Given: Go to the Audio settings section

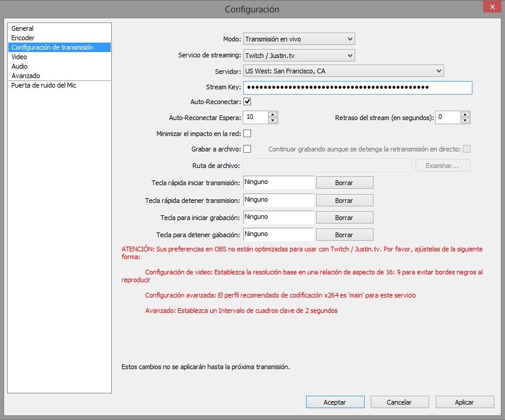Looking at the screenshot, I should (59, 66).
